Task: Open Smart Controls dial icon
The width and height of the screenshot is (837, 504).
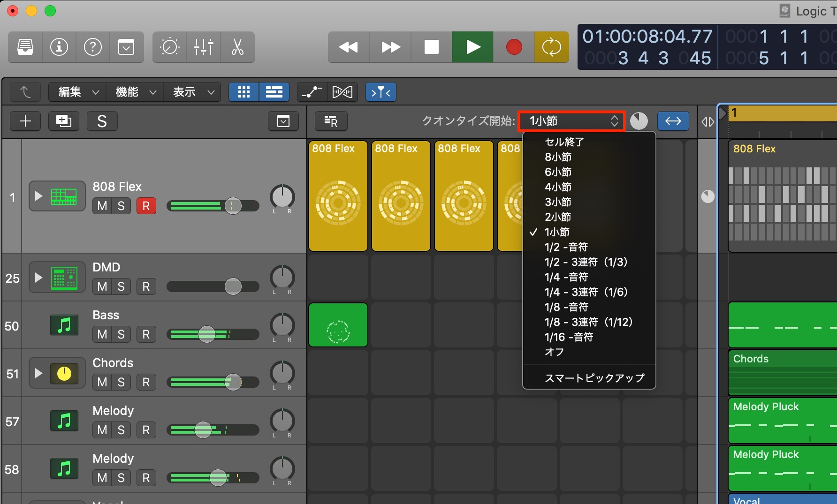Action: pyautogui.click(x=169, y=47)
